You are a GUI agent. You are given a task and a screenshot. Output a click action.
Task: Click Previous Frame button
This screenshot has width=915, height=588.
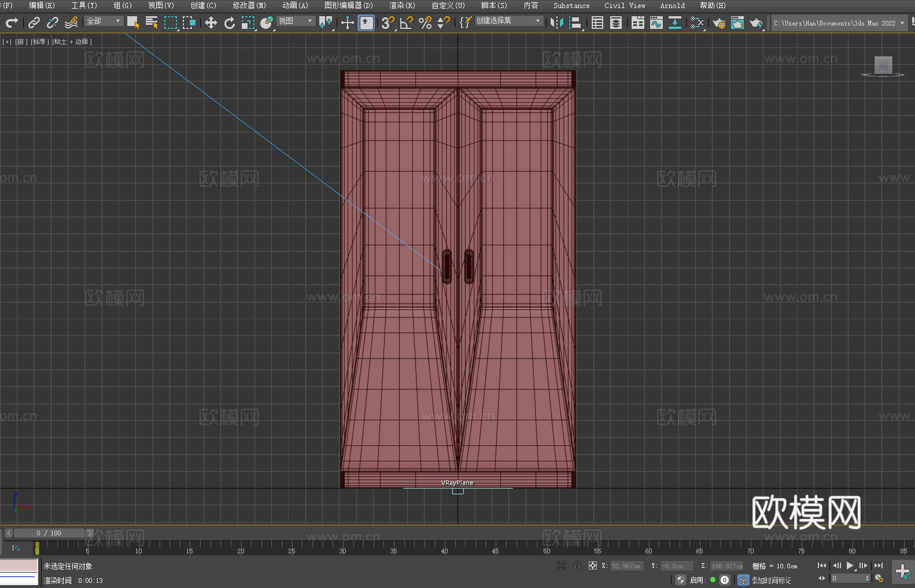836,565
